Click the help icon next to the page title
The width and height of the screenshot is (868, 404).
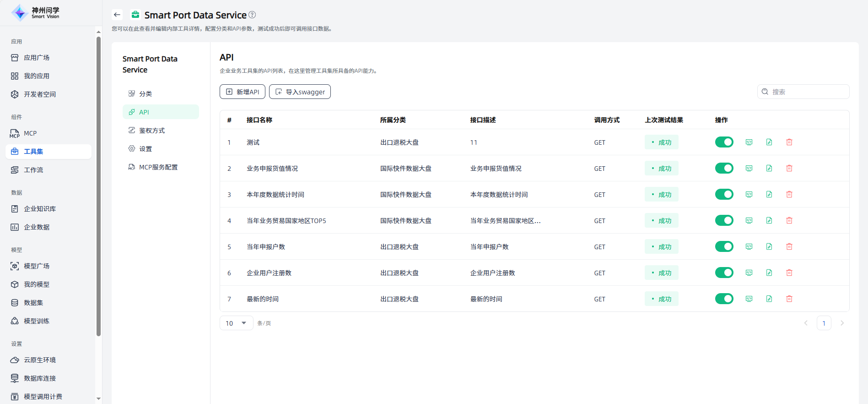pos(252,15)
